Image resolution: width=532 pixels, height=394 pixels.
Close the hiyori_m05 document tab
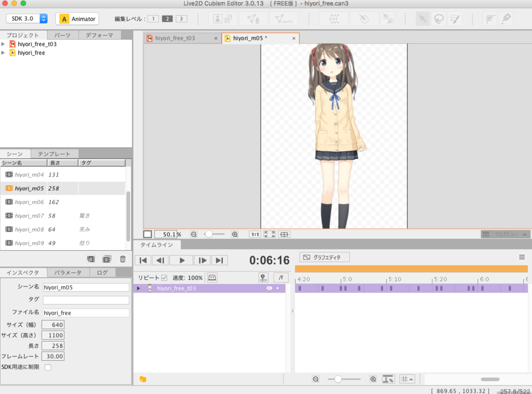click(x=294, y=38)
